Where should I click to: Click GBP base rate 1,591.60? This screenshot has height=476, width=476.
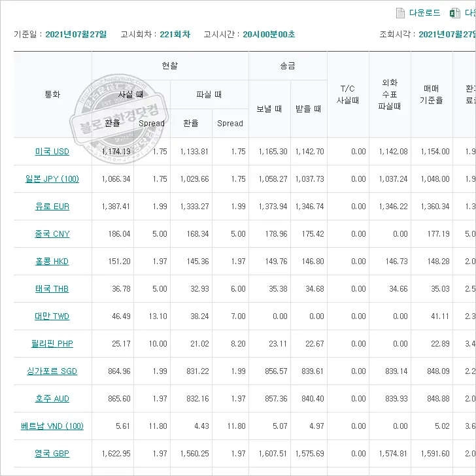[x=435, y=454]
